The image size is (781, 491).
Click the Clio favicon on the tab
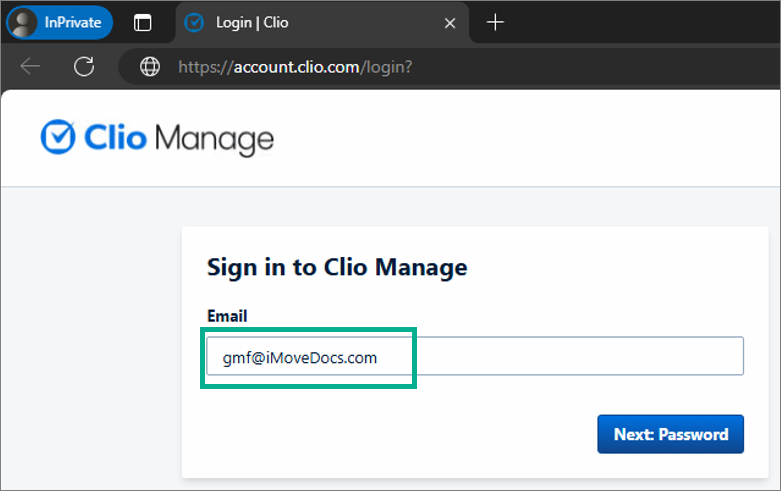(194, 22)
